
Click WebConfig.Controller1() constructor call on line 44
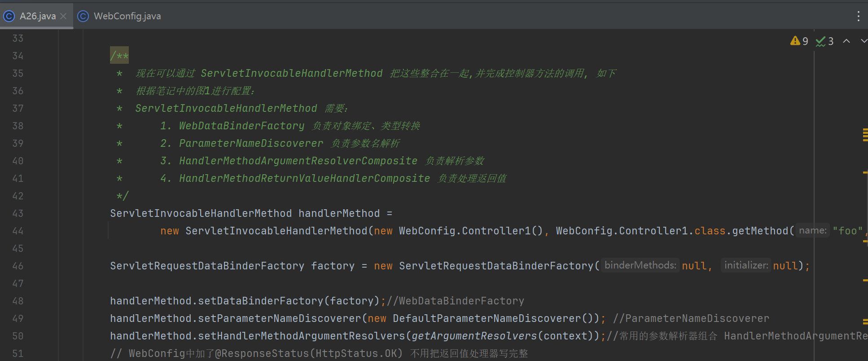[471, 231]
